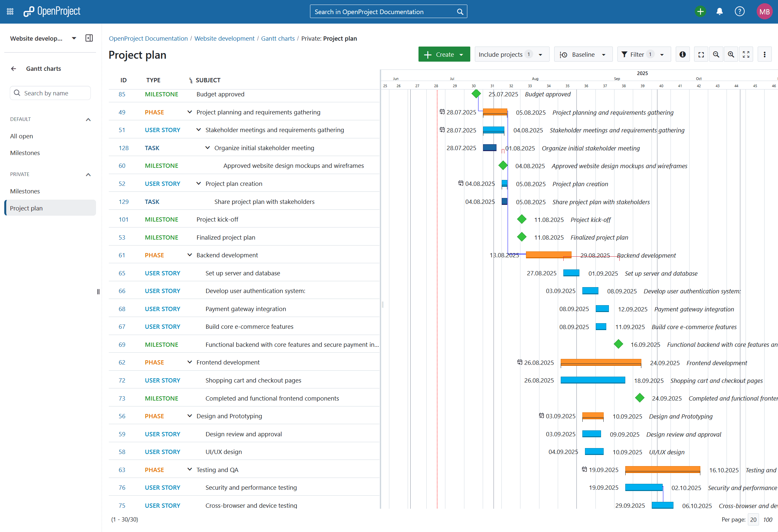778x532 pixels.
Task: Collapse the DEFAULT section in sidebar
Action: coord(88,120)
